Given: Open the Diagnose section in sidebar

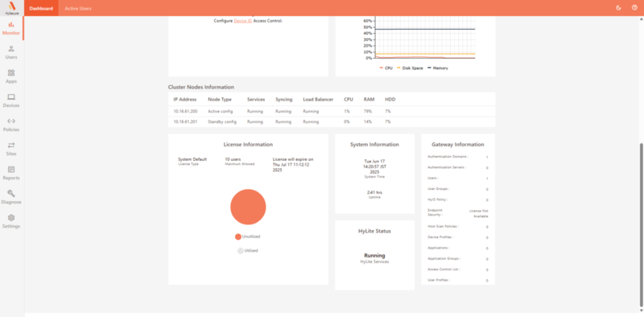Looking at the screenshot, I should tap(11, 197).
